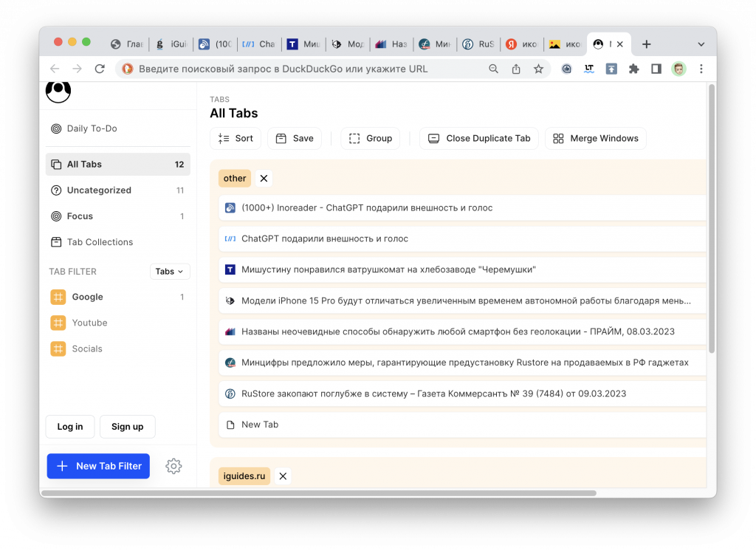756x550 pixels.
Task: Close the 'other' group with X
Action: (264, 179)
